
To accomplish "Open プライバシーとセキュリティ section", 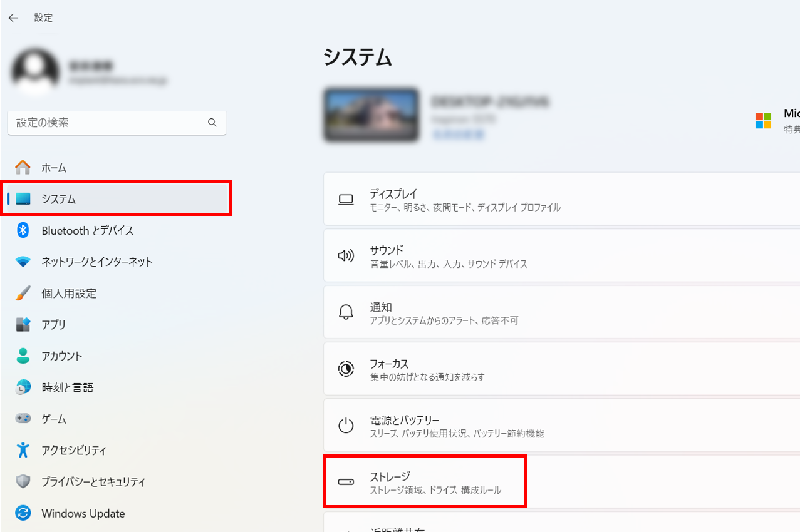I will click(x=117, y=482).
